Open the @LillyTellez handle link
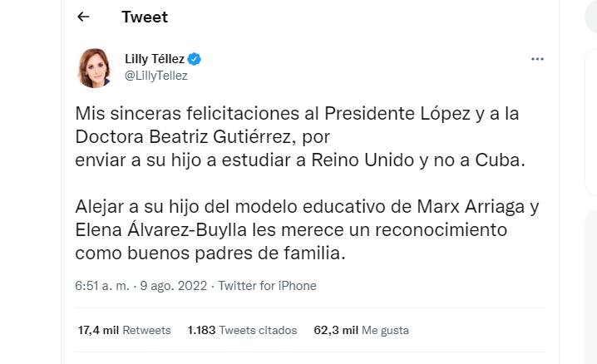 point(156,76)
